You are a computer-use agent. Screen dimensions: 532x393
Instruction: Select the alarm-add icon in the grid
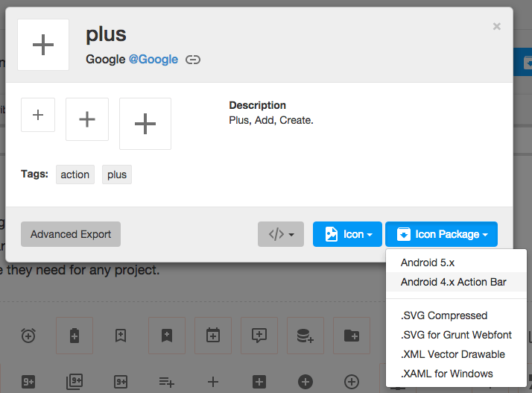point(28,336)
